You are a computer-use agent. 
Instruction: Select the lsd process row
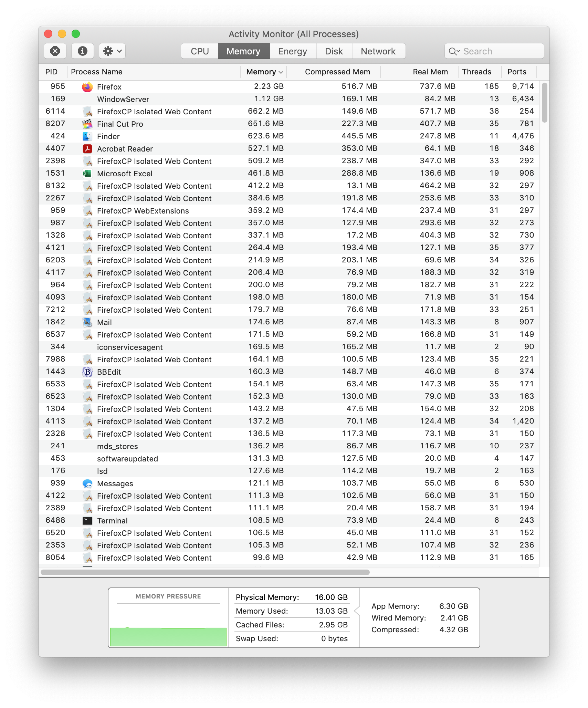[289, 471]
